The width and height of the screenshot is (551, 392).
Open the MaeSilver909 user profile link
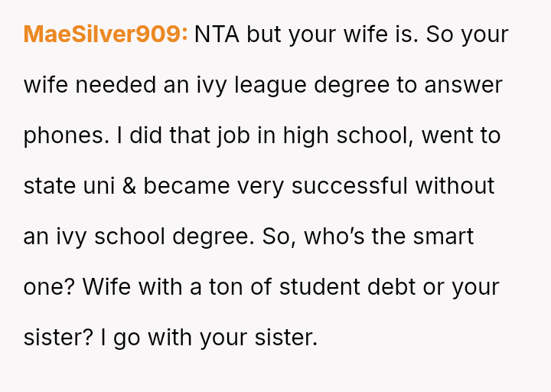(x=106, y=34)
